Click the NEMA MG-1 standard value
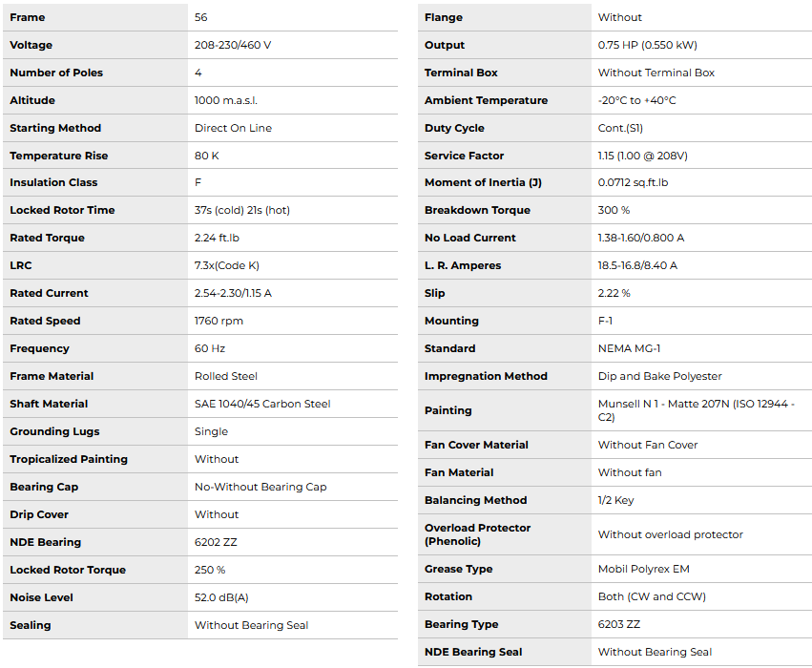This screenshot has width=812, height=668. (630, 348)
